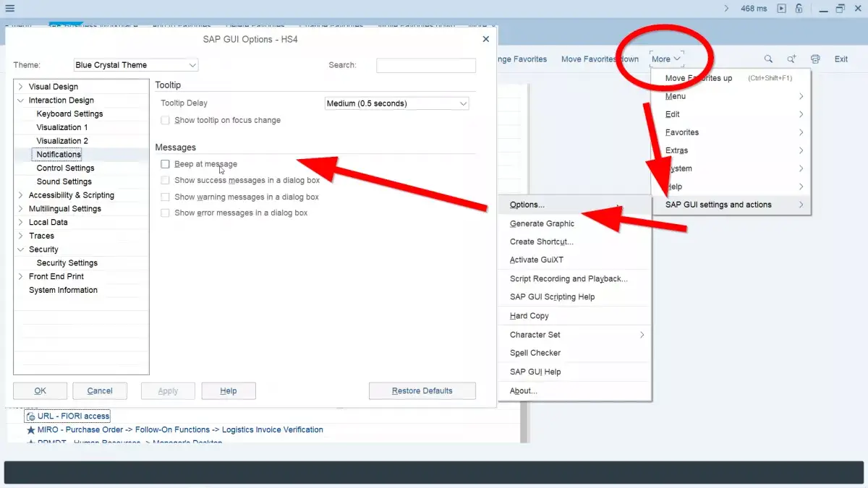Select Visualization 2 in the tree
The width and height of the screenshot is (868, 488).
point(62,141)
